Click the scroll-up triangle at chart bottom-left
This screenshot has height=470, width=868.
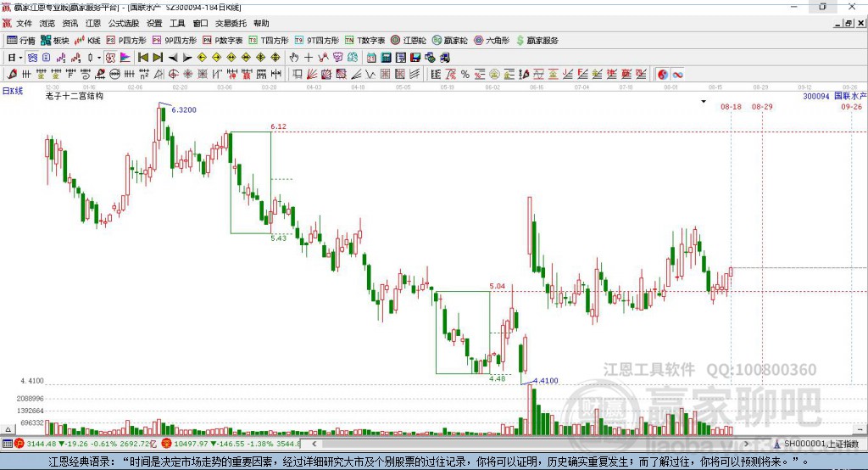(8, 429)
